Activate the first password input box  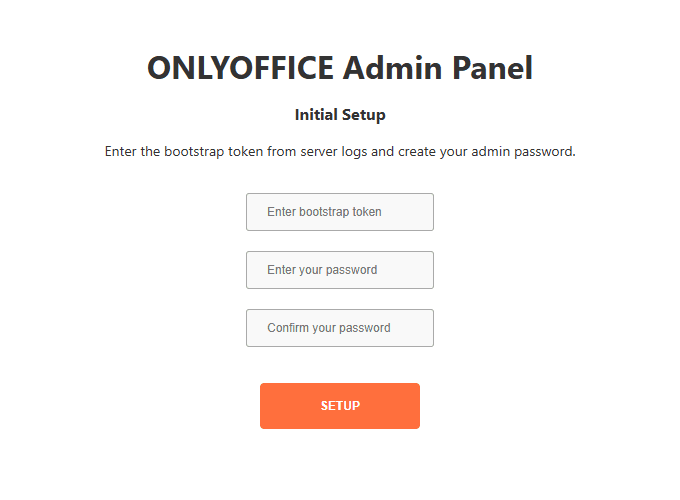[x=340, y=270]
